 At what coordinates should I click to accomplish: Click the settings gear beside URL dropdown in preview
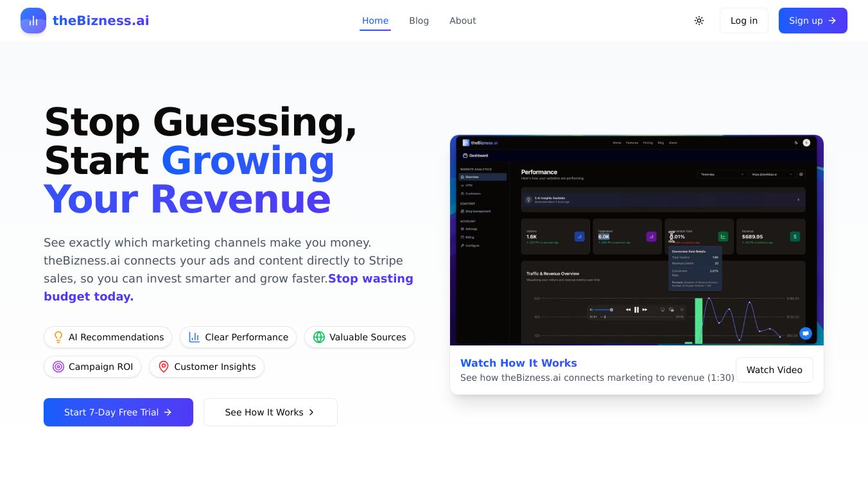pyautogui.click(x=801, y=174)
